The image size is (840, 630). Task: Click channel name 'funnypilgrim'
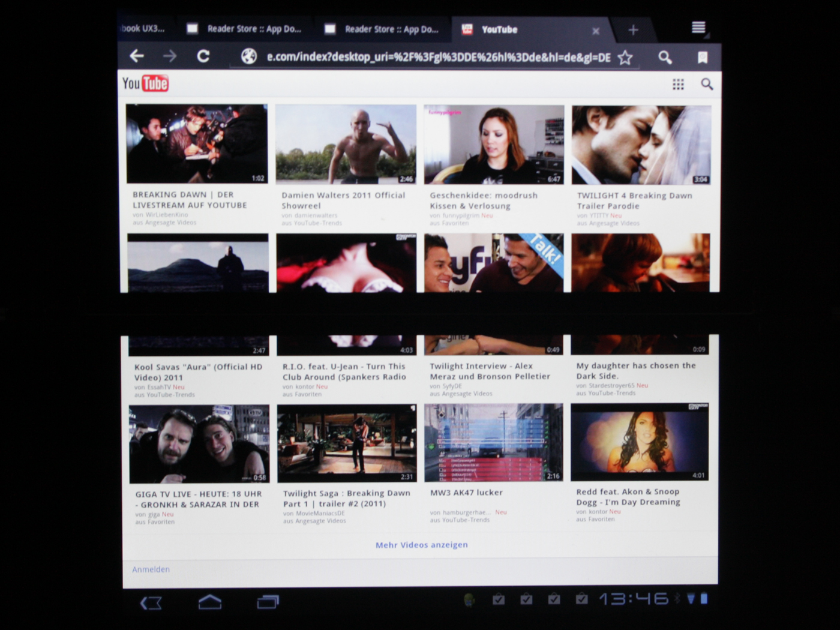pyautogui.click(x=461, y=215)
